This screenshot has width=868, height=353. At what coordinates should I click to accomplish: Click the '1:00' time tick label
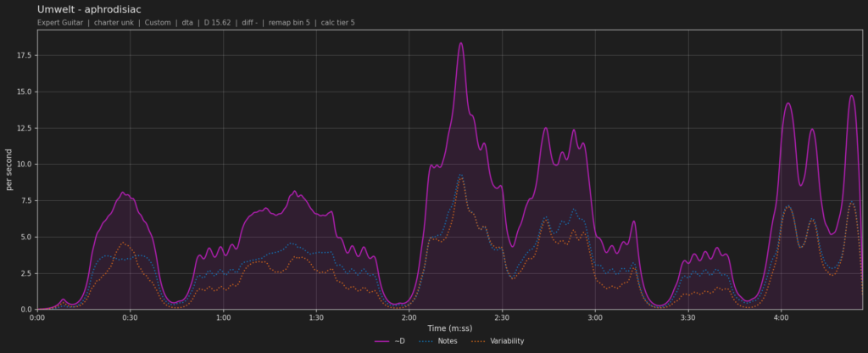coord(223,318)
